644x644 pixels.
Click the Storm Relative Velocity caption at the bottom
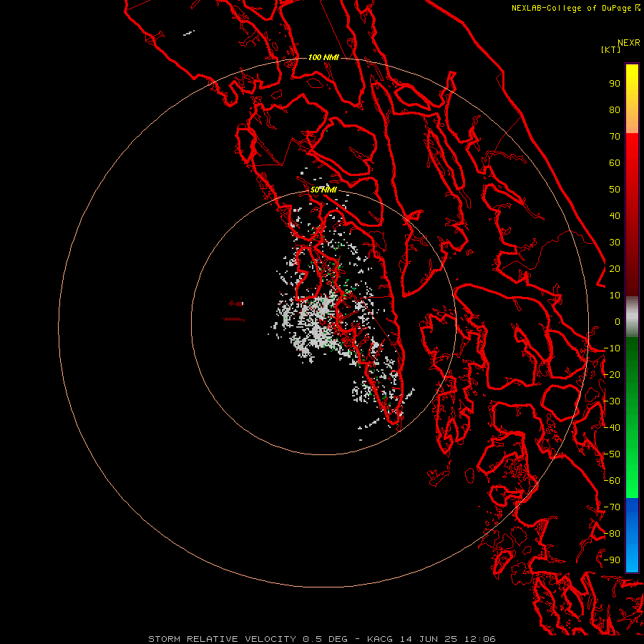coord(322,639)
